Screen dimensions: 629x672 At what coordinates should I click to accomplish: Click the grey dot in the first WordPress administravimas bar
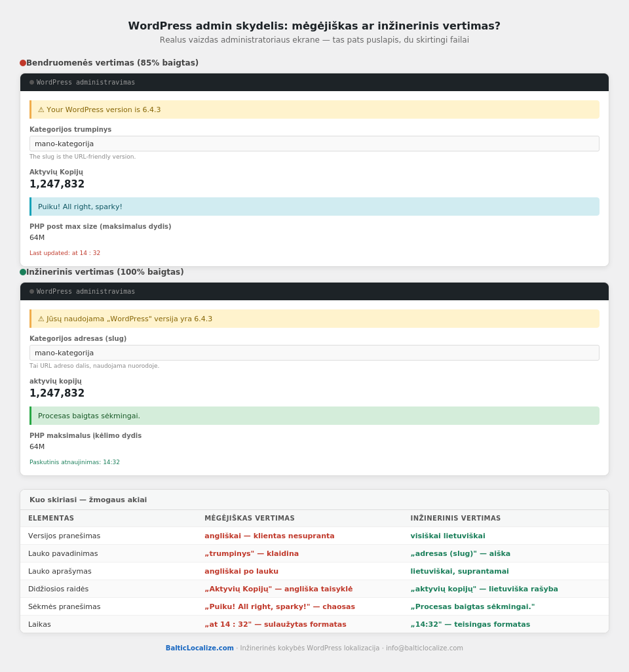[x=31, y=83]
